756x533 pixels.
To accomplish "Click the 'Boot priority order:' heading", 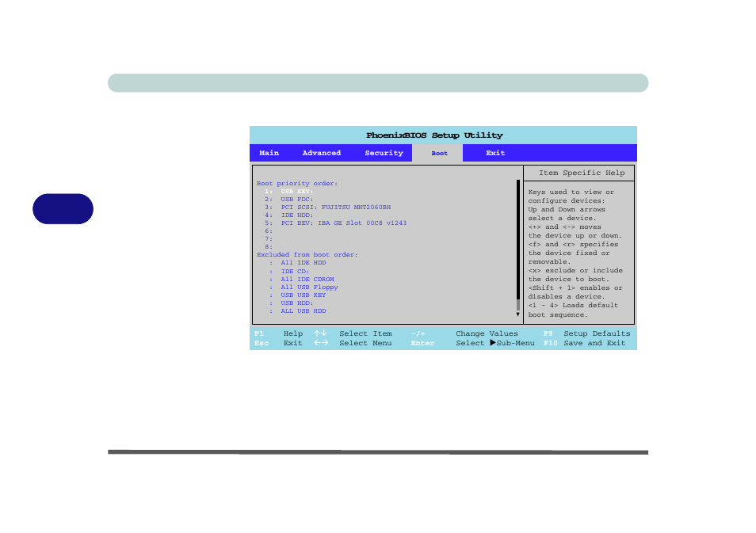I will (x=297, y=184).
